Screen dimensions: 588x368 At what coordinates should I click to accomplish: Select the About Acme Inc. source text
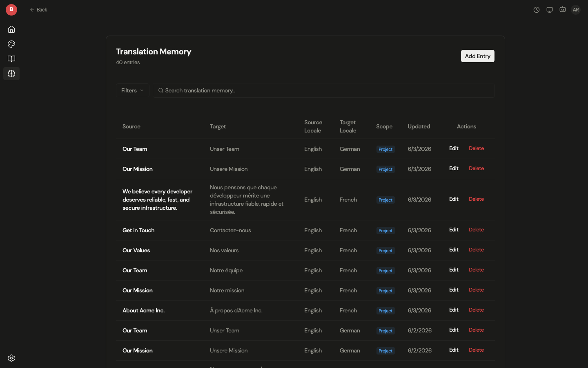tap(143, 310)
